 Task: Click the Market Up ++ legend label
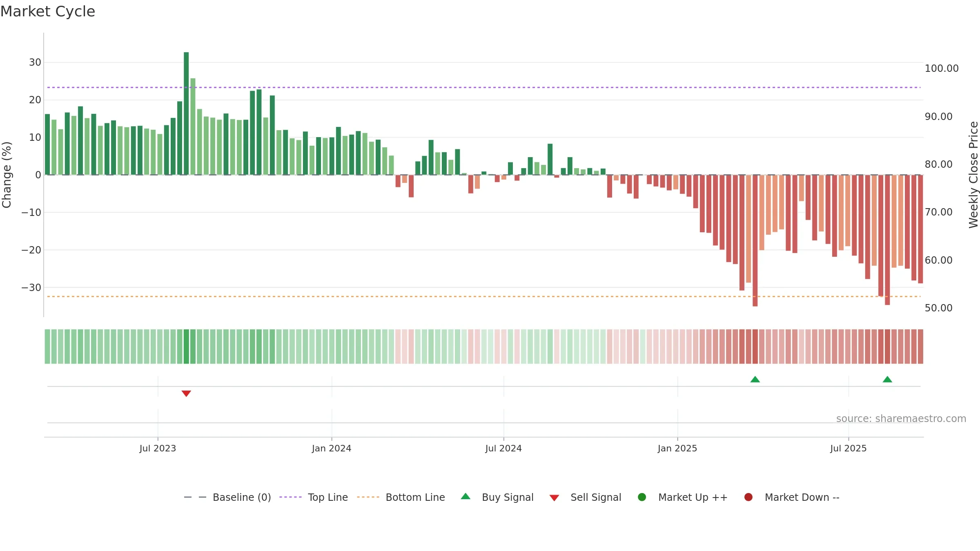click(693, 497)
